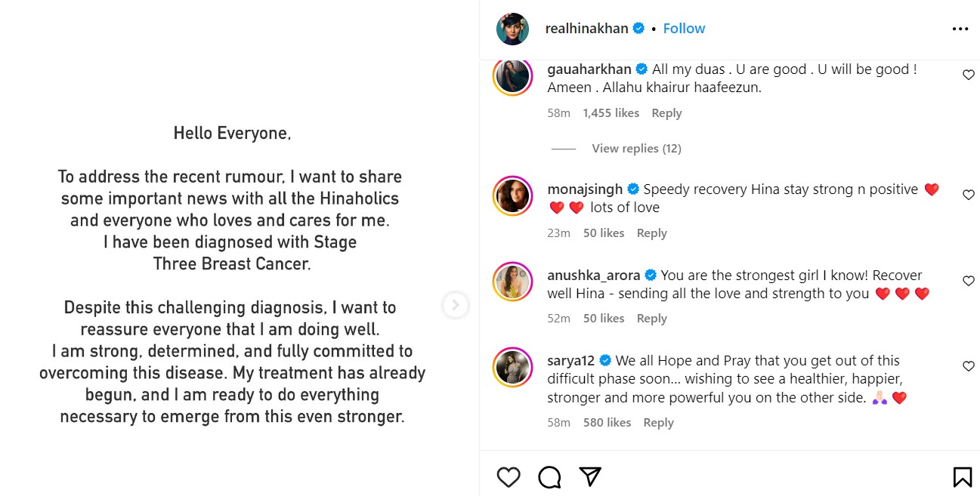Like monajsingh's comment
The height and width of the screenshot is (496, 980).
coord(968,195)
